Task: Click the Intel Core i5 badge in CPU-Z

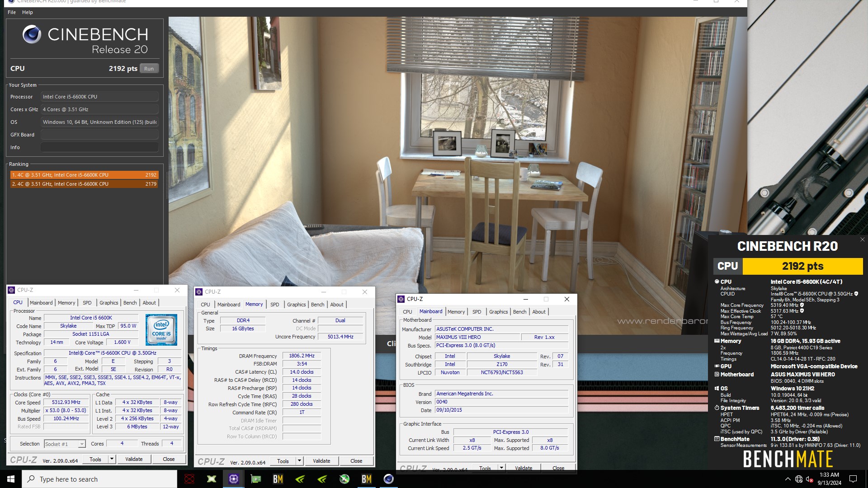Action: pos(161,330)
